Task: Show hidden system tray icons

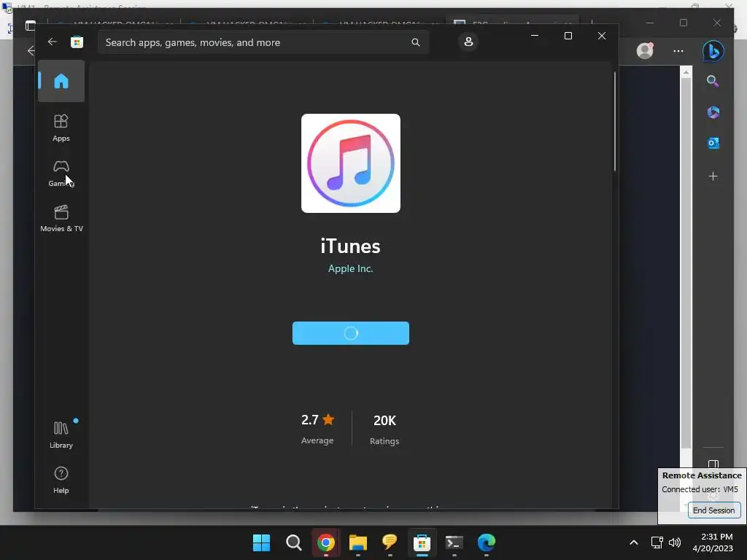Action: pyautogui.click(x=634, y=542)
